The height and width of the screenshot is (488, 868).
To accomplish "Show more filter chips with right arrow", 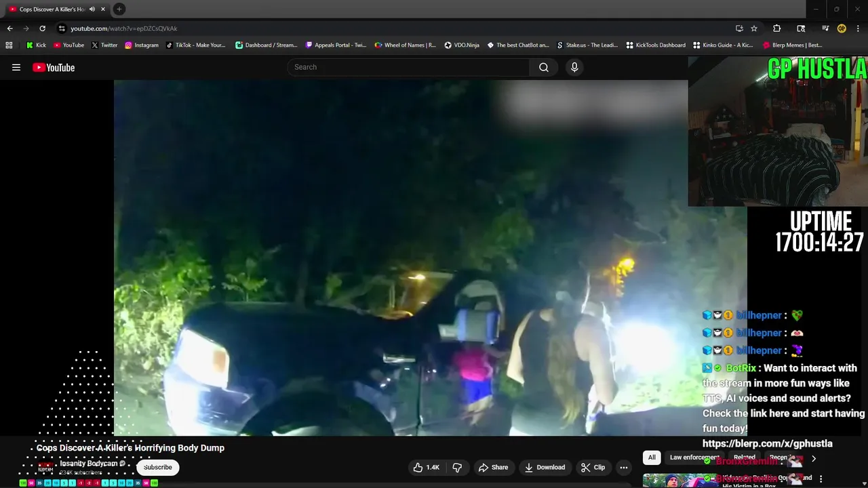I will 814,458.
